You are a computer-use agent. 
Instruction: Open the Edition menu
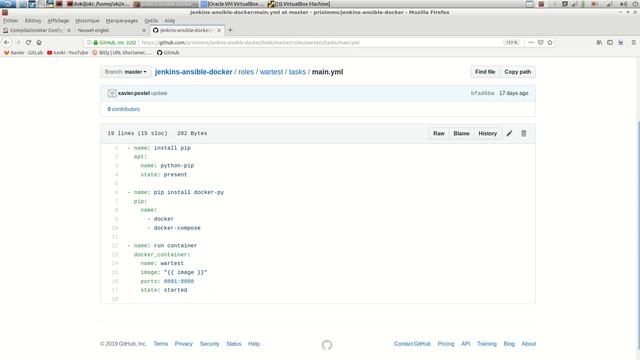click(x=33, y=20)
